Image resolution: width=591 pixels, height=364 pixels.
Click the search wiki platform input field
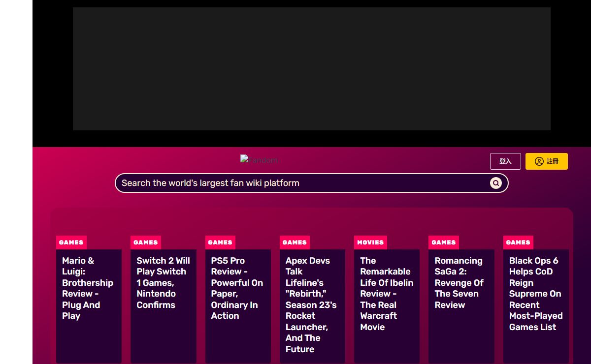312,183
